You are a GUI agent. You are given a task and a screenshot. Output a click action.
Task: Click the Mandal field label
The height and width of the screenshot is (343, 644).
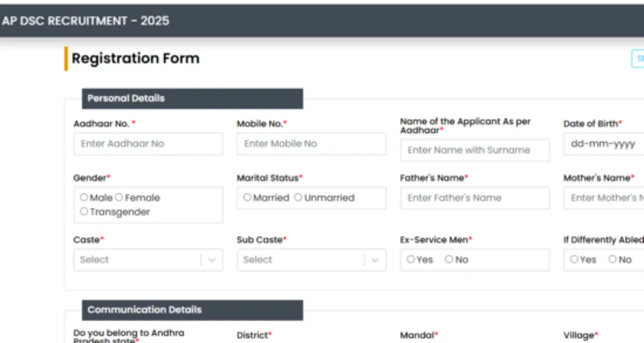pyautogui.click(x=419, y=335)
